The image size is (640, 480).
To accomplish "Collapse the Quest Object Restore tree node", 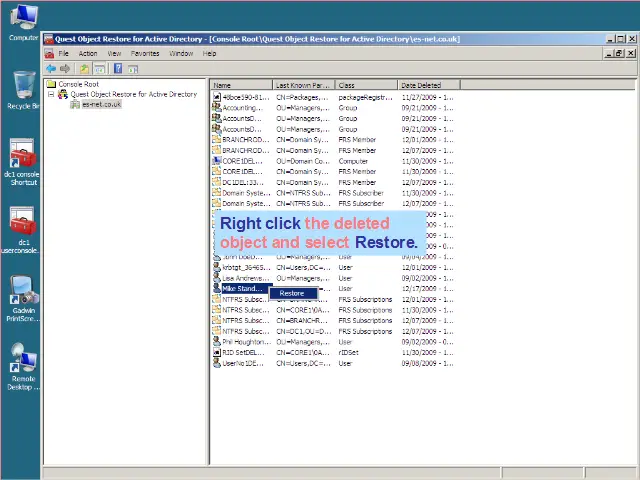I will coord(51,94).
